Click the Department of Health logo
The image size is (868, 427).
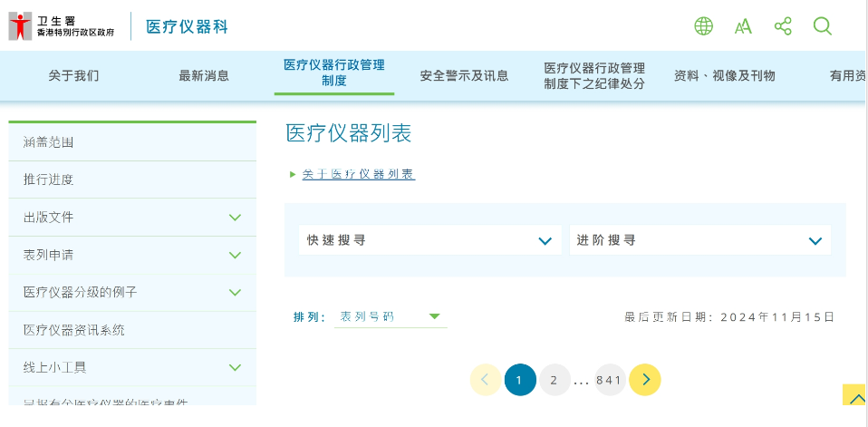click(62, 26)
